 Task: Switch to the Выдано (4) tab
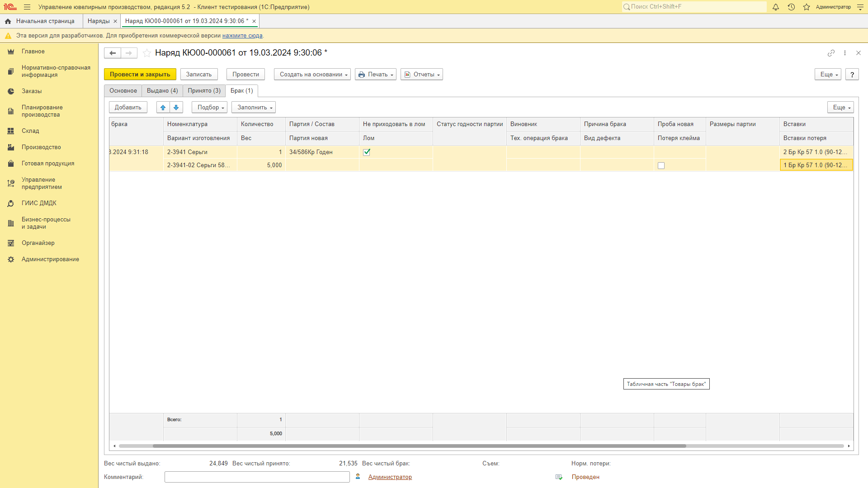pos(162,91)
